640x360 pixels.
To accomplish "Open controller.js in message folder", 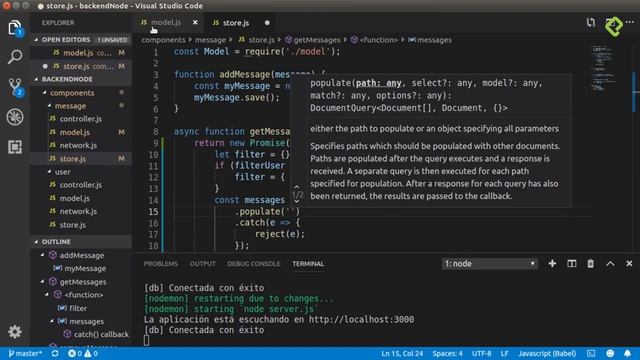I will pos(81,119).
